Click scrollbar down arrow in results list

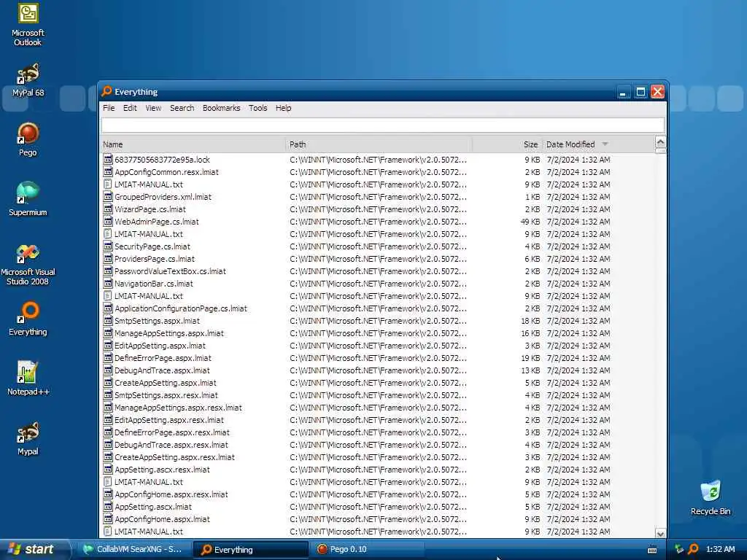[x=660, y=533]
